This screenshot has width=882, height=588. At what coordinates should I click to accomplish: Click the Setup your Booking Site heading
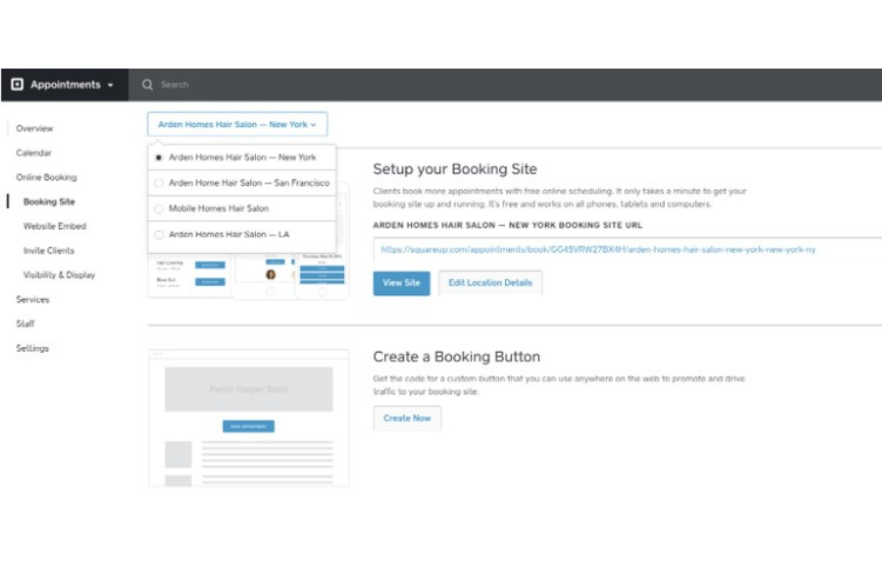click(x=455, y=169)
